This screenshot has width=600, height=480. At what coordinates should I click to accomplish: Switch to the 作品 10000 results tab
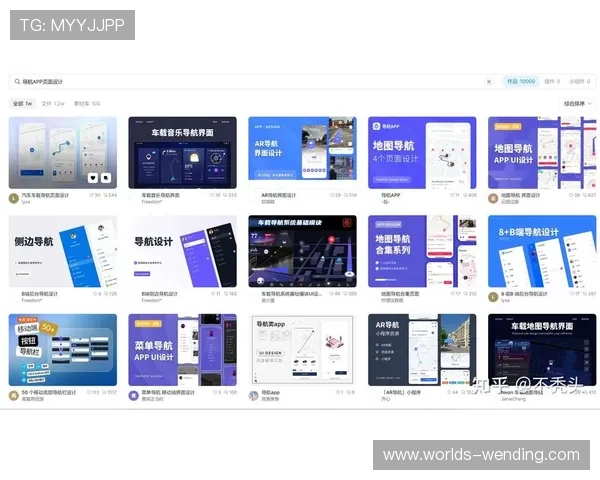tap(521, 81)
